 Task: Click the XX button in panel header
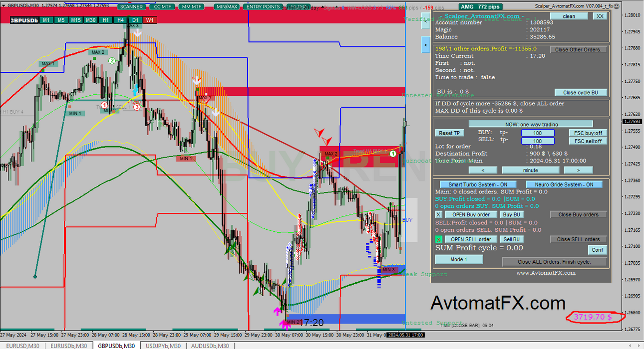click(600, 16)
